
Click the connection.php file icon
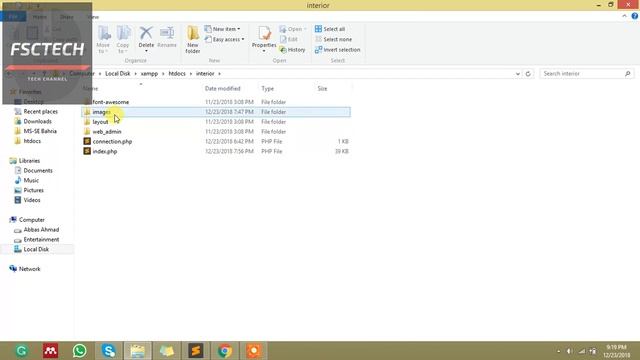[87, 141]
